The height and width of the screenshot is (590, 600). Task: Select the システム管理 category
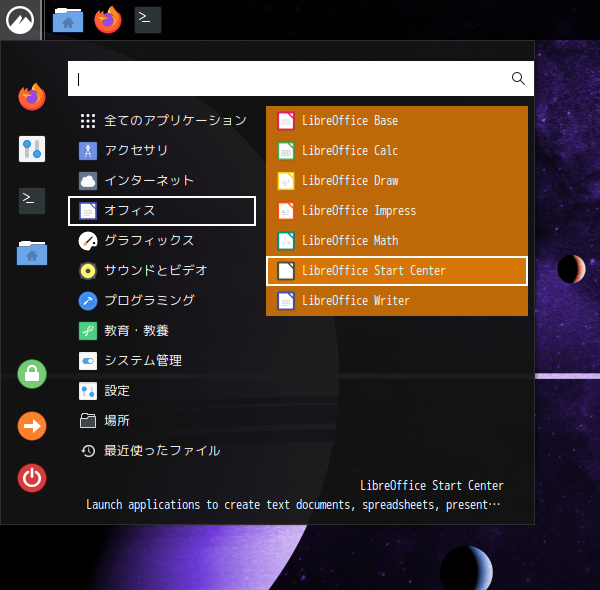tap(162, 361)
